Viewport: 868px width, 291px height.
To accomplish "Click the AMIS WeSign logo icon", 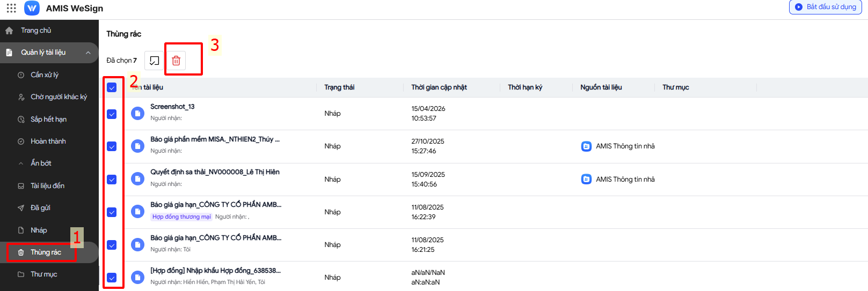I will point(32,8).
